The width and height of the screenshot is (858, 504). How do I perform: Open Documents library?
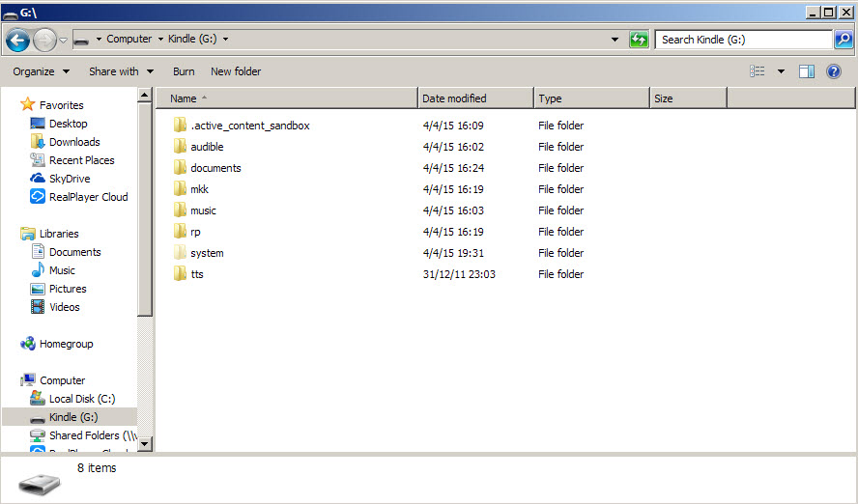pyautogui.click(x=75, y=252)
